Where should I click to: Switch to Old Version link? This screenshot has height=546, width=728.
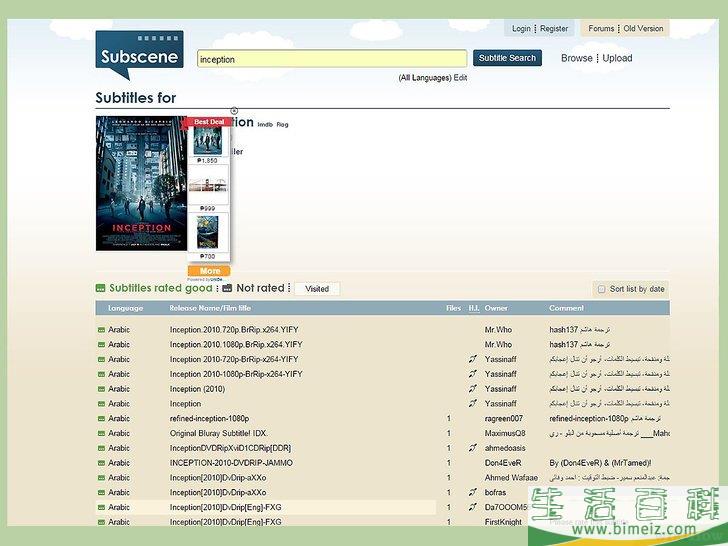point(643,28)
